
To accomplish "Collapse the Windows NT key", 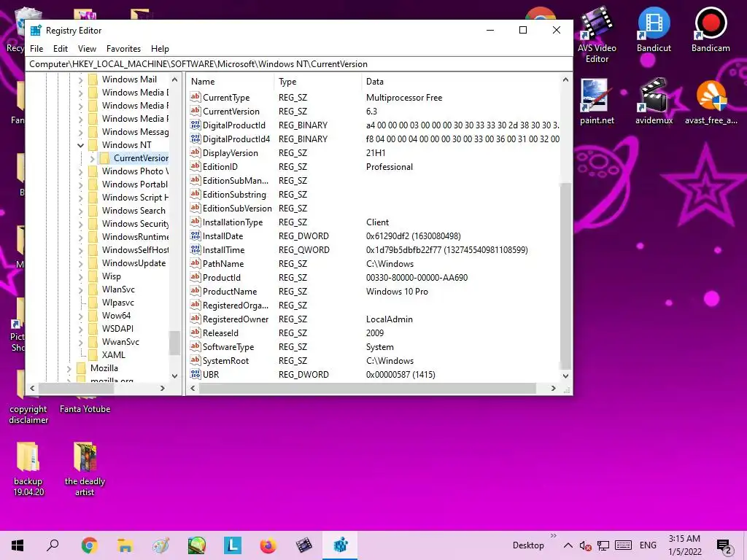I will [80, 145].
